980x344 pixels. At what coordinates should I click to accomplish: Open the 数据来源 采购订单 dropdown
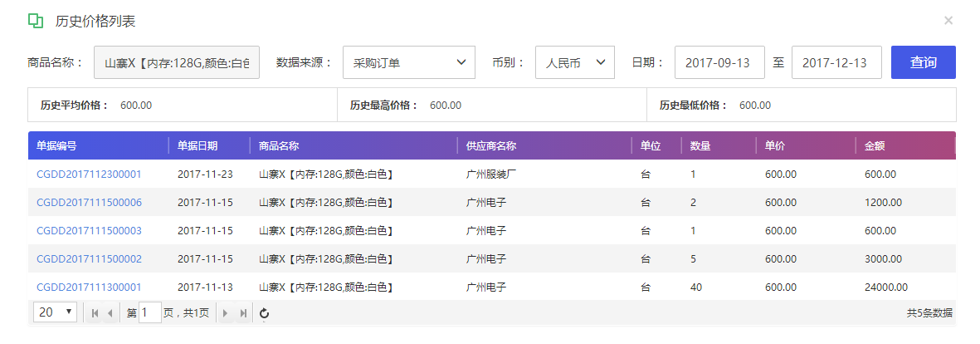coord(409,62)
